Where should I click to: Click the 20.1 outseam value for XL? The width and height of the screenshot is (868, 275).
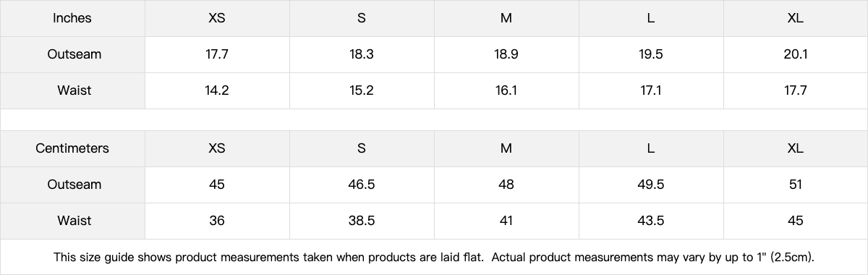coord(796,54)
